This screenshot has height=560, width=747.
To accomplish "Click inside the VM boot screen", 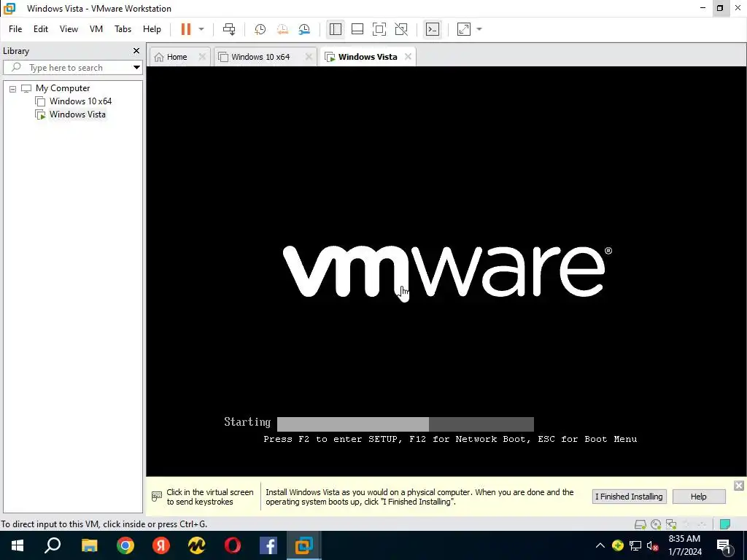I will pos(446,271).
